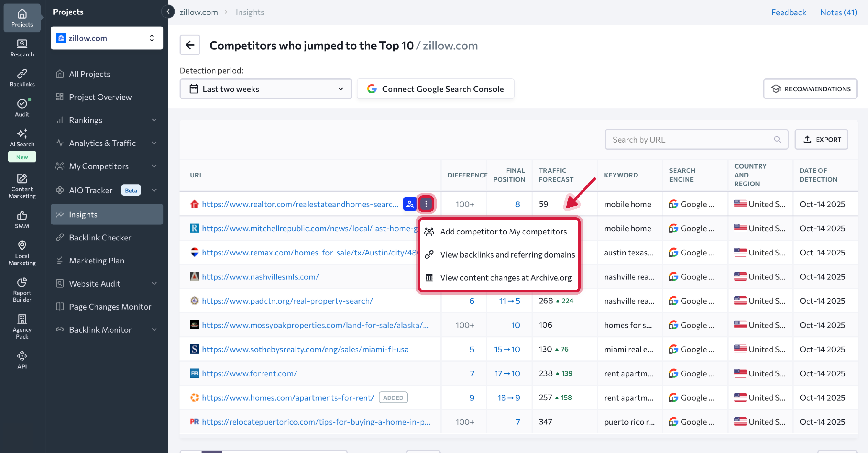
Task: Click three-dot menu on realtor.com row
Action: pos(426,204)
